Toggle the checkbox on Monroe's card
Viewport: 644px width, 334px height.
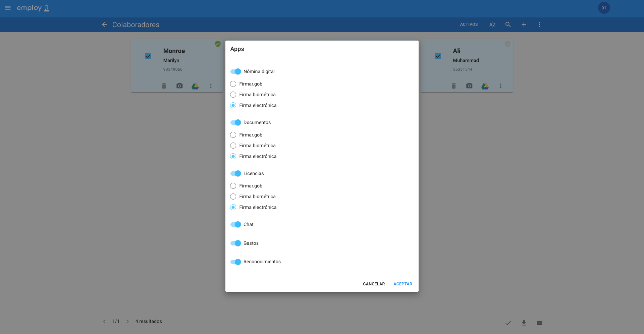pyautogui.click(x=148, y=56)
